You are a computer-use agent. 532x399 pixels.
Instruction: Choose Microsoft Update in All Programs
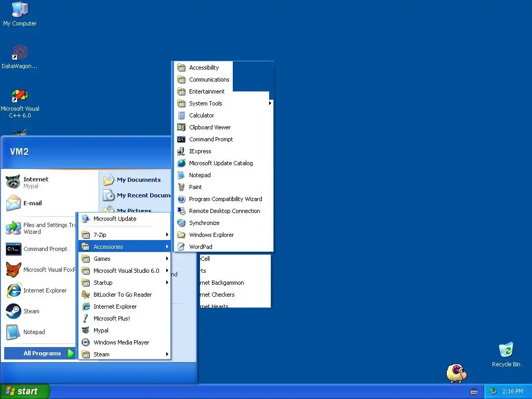coord(124,219)
